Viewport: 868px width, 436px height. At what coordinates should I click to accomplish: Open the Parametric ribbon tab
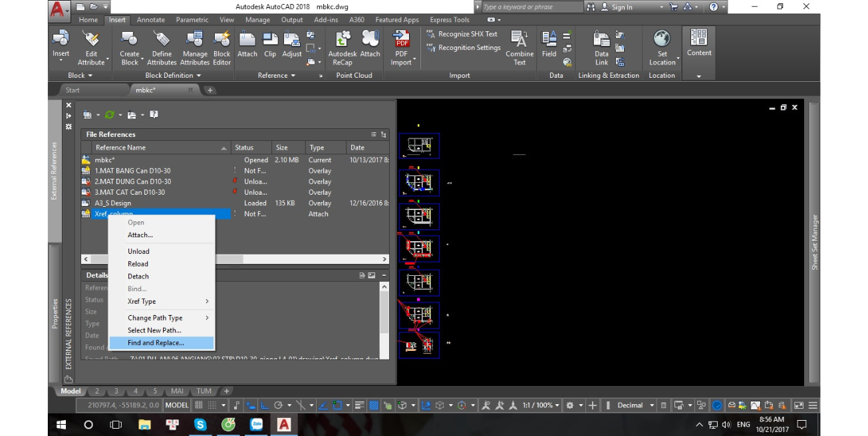(x=192, y=20)
